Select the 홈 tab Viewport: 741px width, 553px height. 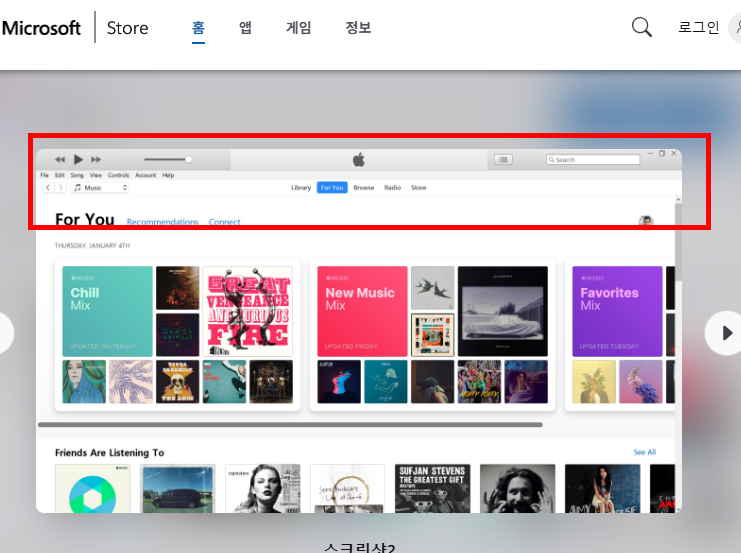click(x=198, y=27)
